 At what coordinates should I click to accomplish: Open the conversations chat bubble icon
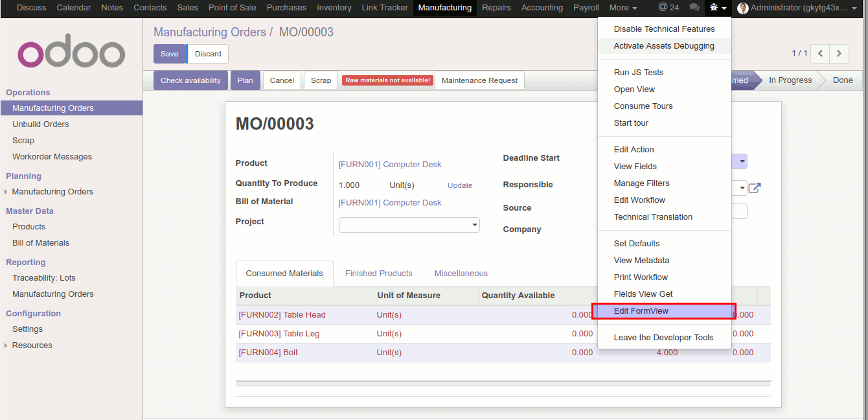pos(694,8)
